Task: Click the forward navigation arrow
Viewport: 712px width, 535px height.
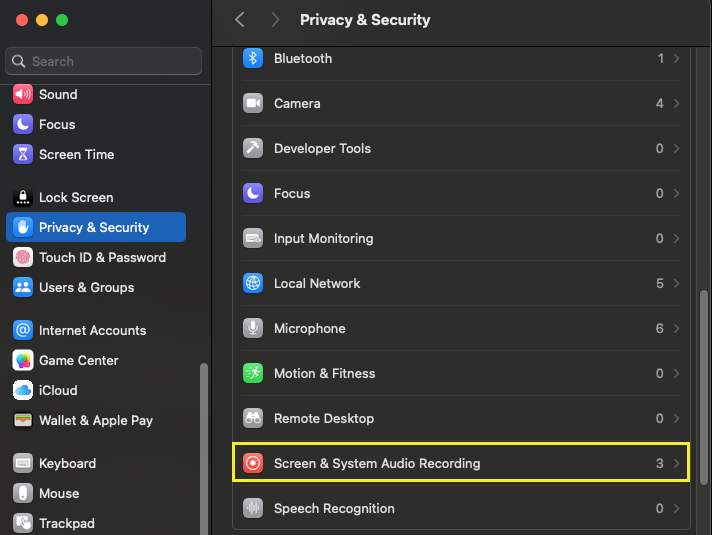Action: click(x=275, y=20)
